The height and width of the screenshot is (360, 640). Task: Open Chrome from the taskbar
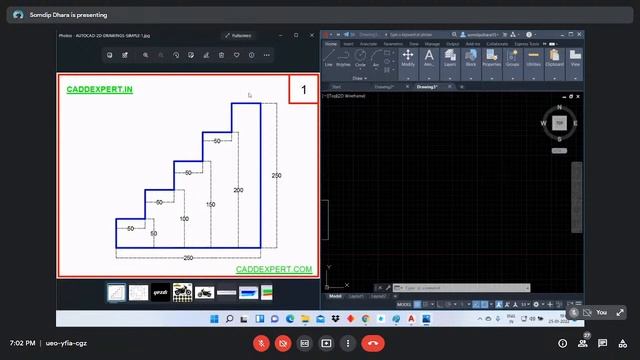click(x=365, y=319)
